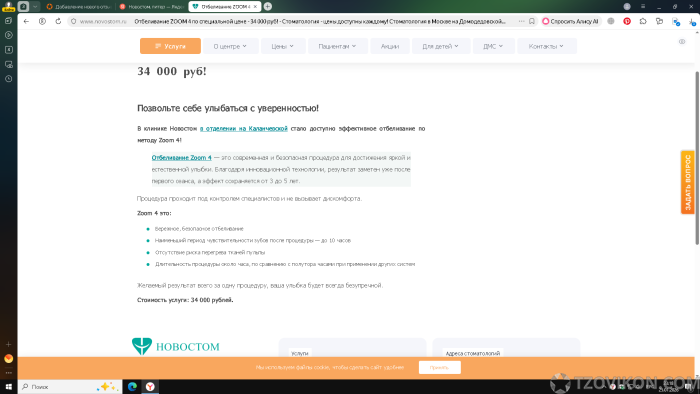Click the orange Задать вопрос side button
The width and height of the screenshot is (700, 394).
688,182
